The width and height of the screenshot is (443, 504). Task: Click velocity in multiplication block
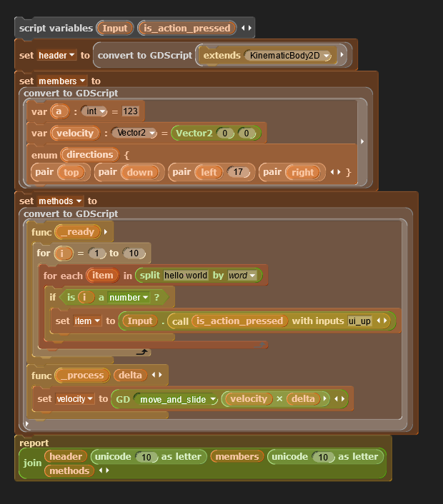[x=249, y=399]
